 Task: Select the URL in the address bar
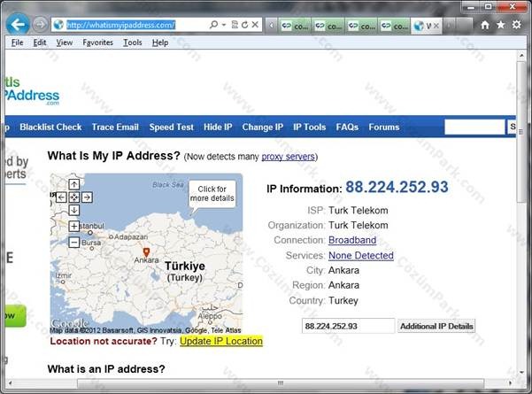point(120,25)
